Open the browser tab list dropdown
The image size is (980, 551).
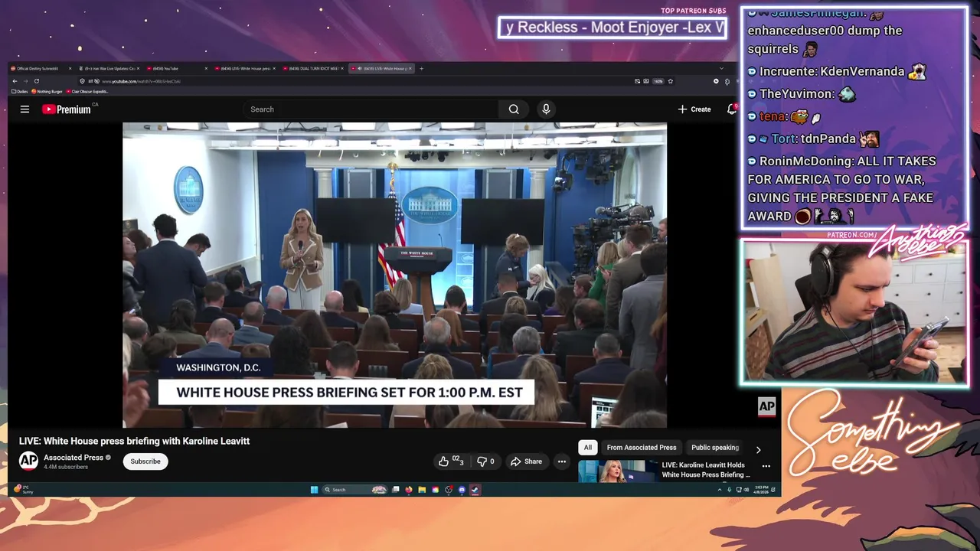720,68
